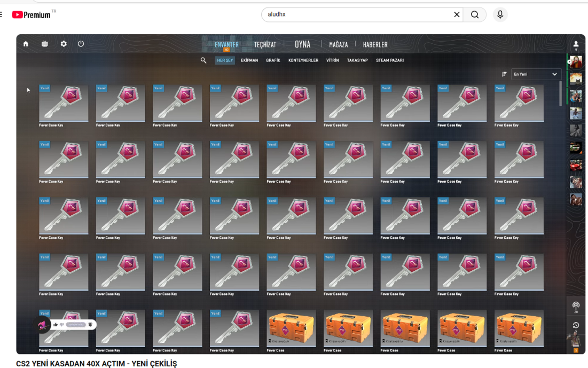Select the KONTEYNERLER filter

[303, 60]
